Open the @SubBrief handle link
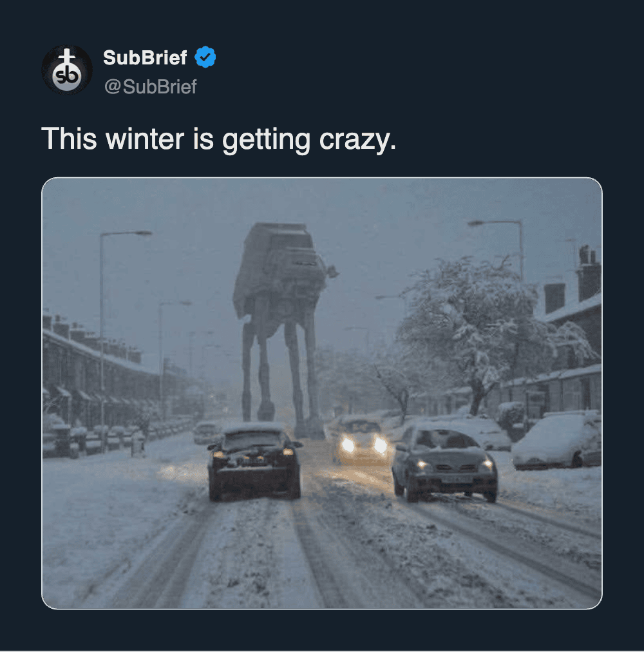Viewport: 644px width, 652px height. (150, 86)
